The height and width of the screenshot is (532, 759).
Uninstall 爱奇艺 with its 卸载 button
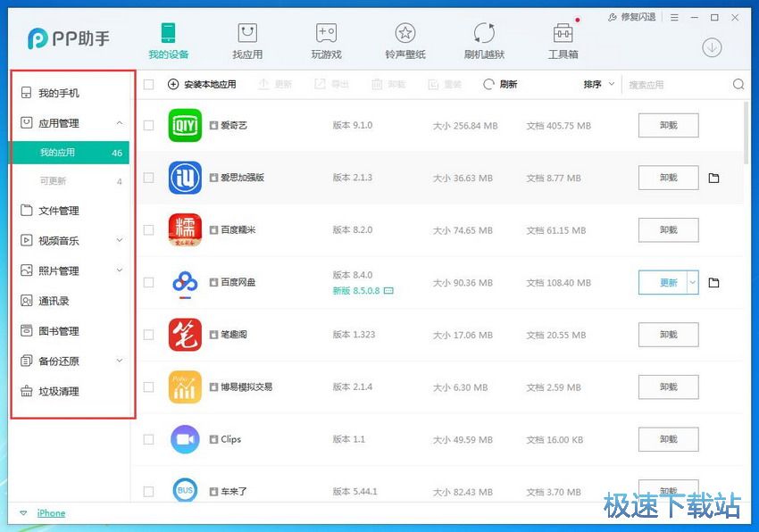669,125
